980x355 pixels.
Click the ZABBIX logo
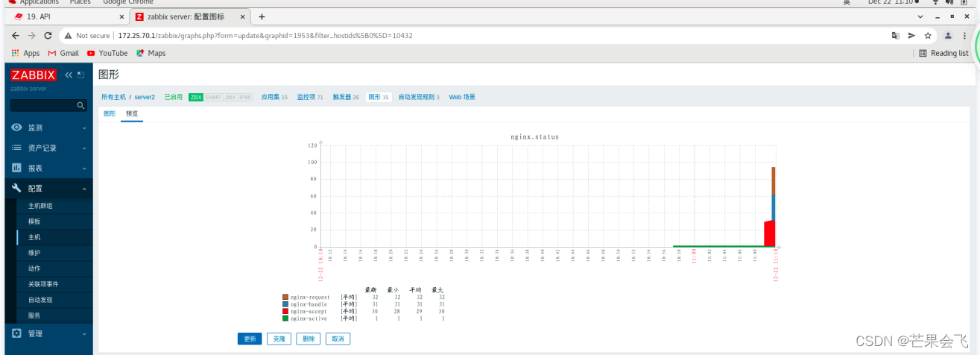tap(34, 75)
